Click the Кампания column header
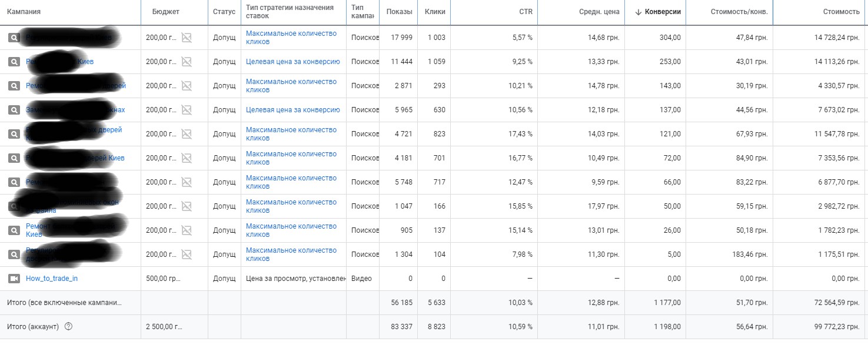Screen dimensions: 868x345 coord(24,12)
